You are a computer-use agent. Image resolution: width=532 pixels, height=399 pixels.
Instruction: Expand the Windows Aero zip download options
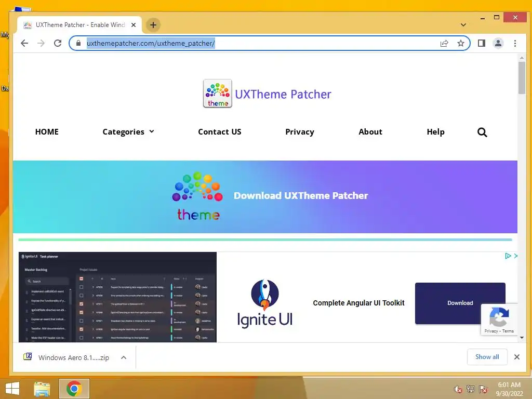tap(124, 357)
